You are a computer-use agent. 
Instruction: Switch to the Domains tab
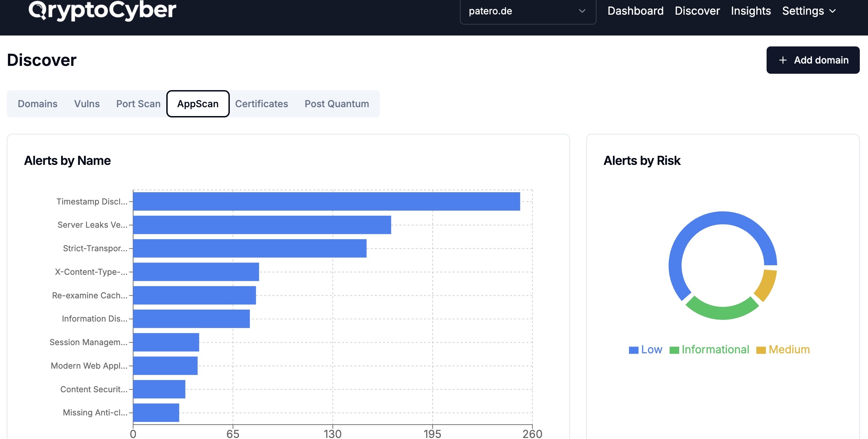tap(38, 103)
